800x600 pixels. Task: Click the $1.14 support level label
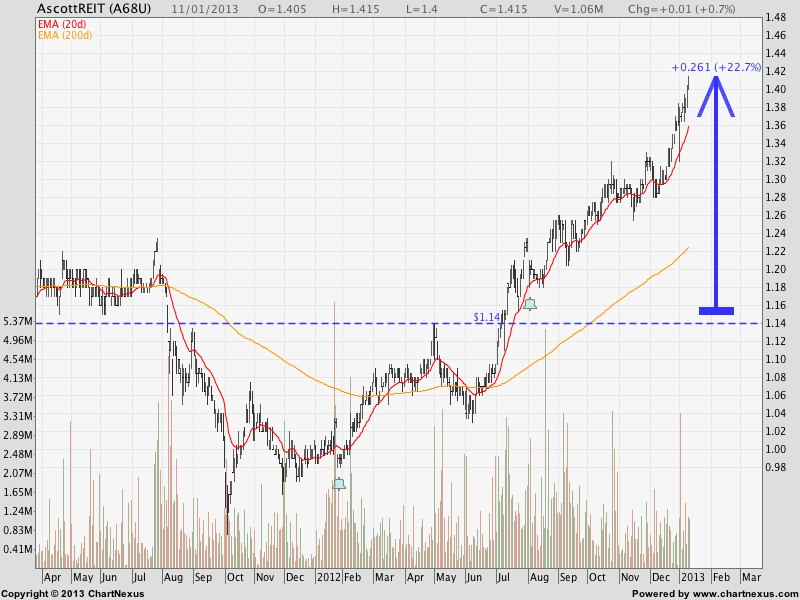click(x=487, y=316)
